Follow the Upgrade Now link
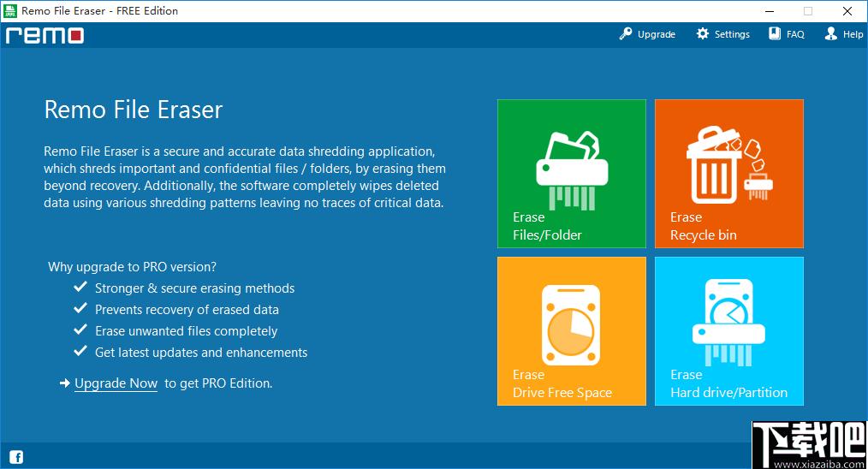Viewport: 868px width, 469px height. point(116,383)
